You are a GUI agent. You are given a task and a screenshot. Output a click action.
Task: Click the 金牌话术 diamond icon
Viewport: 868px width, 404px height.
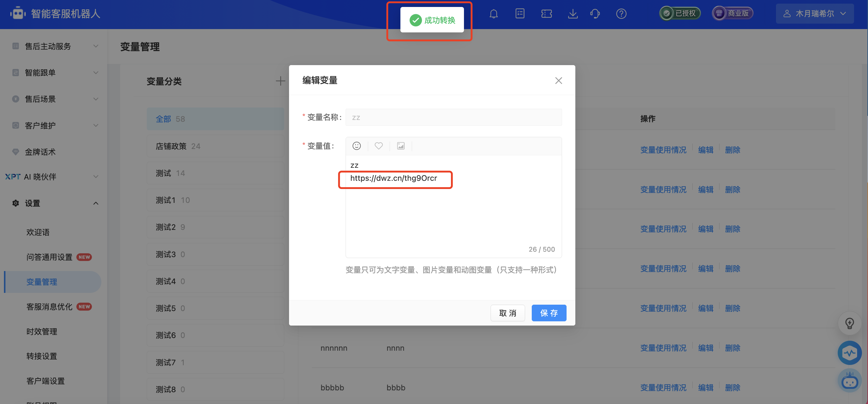pos(15,152)
